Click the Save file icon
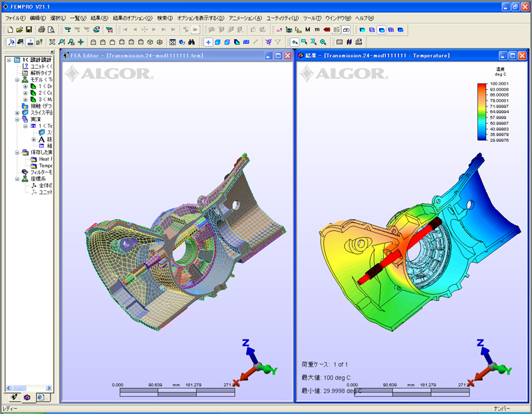 coord(29,30)
